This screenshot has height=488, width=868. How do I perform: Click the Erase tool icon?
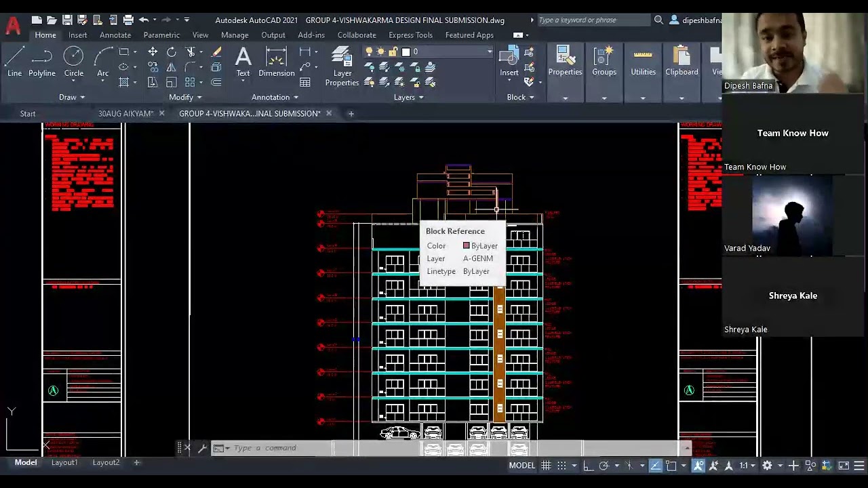tap(216, 52)
